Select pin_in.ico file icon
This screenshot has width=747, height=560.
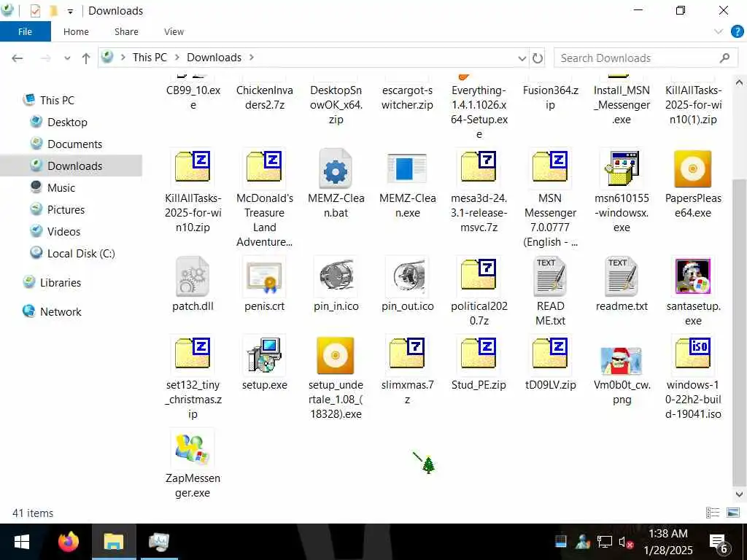pyautogui.click(x=336, y=276)
